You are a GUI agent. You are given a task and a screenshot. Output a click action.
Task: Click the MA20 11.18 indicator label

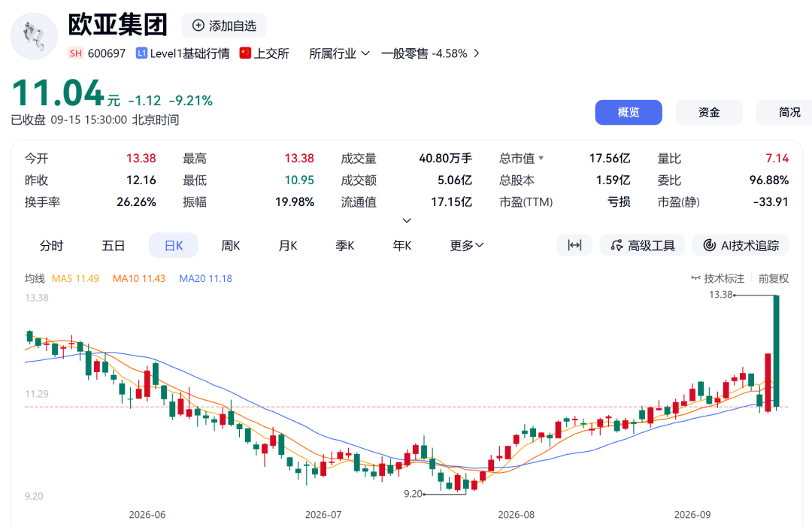[x=205, y=278]
